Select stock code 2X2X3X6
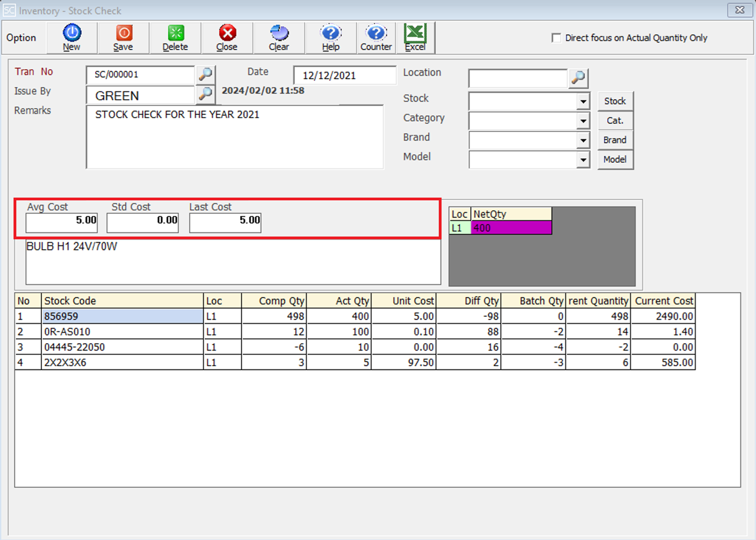 122,362
